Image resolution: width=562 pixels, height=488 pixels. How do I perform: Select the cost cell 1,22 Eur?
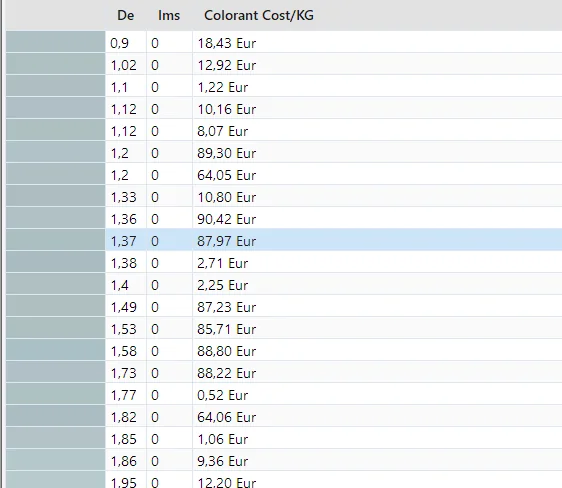223,87
